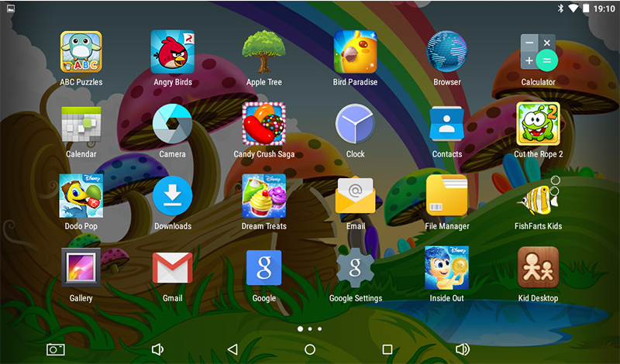Tap the Bluetooth status icon
This screenshot has height=364, width=620.
(560, 9)
